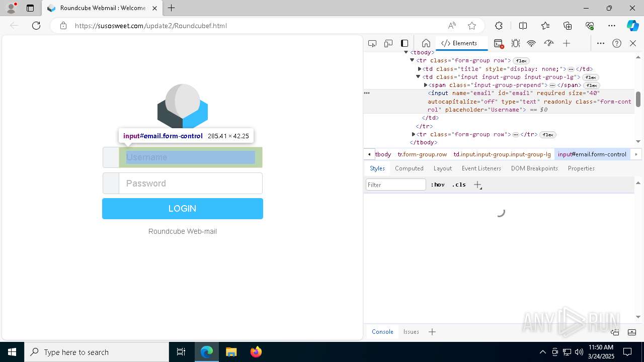Open the DevTools Welcome home icon
The width and height of the screenshot is (644, 362).
click(426, 43)
